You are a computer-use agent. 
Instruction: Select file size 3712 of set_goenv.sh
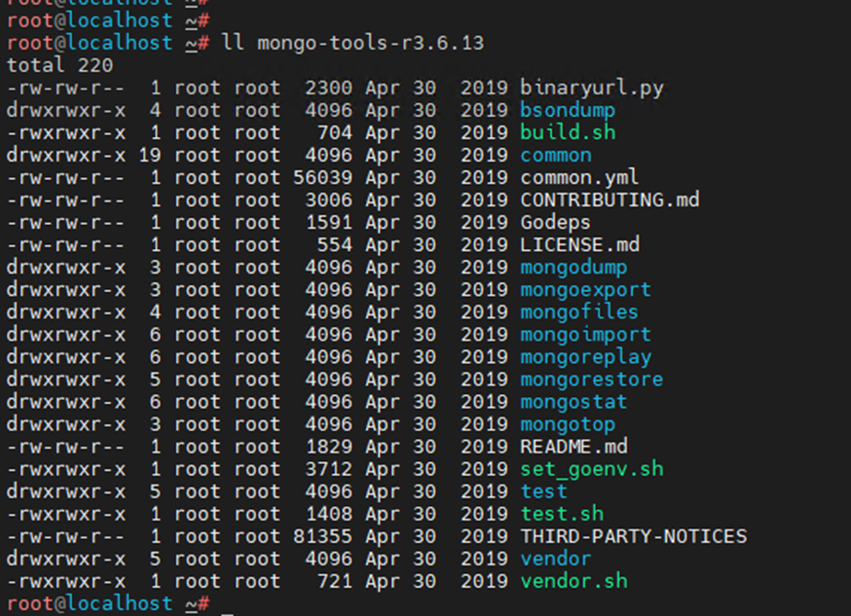pyautogui.click(x=328, y=469)
